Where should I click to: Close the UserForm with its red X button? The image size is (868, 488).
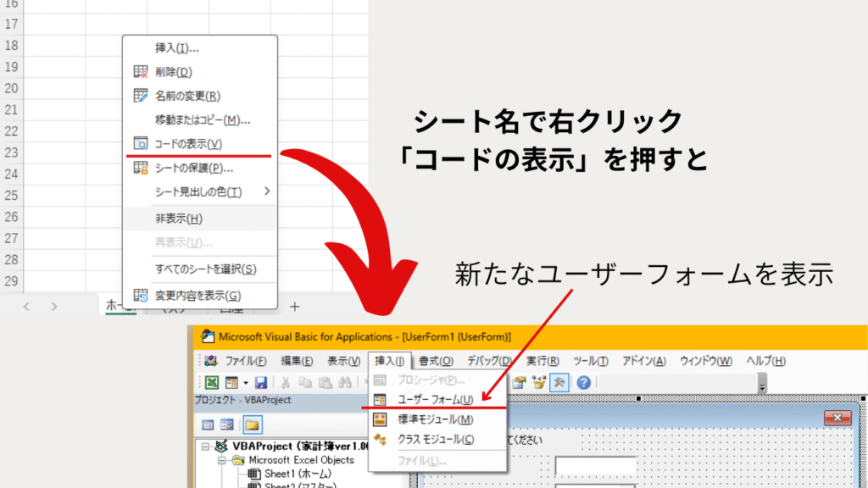pyautogui.click(x=837, y=418)
